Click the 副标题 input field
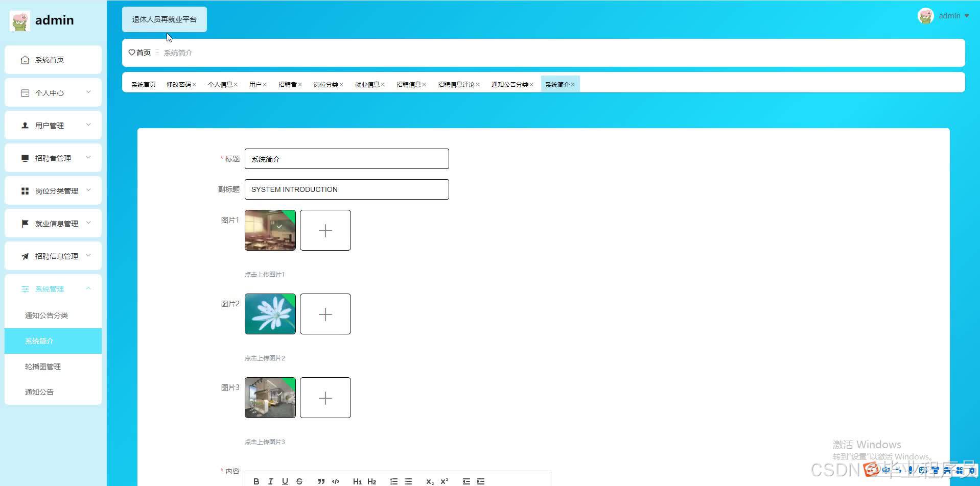The image size is (980, 486). [347, 189]
